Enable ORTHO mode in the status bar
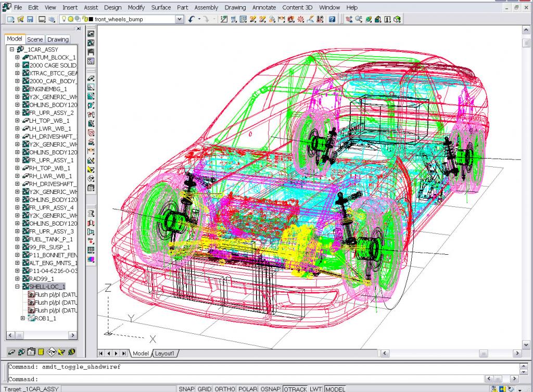This screenshot has width=533, height=392. 224,389
